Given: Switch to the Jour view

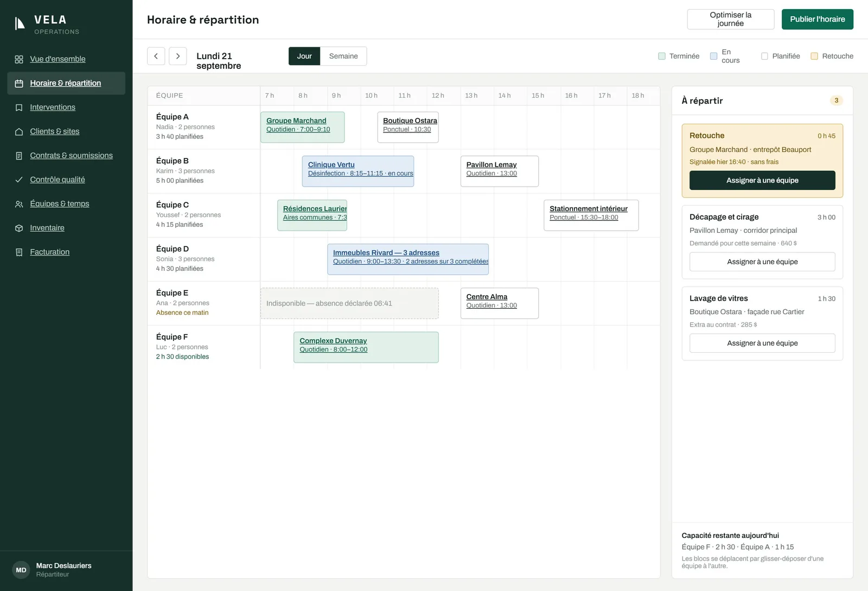Looking at the screenshot, I should pyautogui.click(x=304, y=56).
